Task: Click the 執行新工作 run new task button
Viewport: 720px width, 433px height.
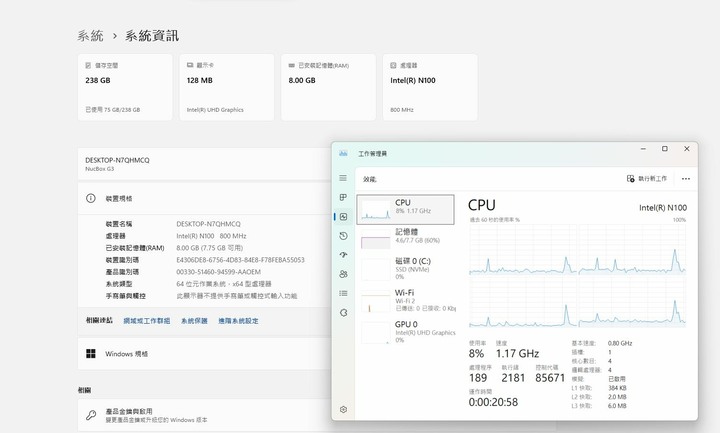Action: (647, 179)
